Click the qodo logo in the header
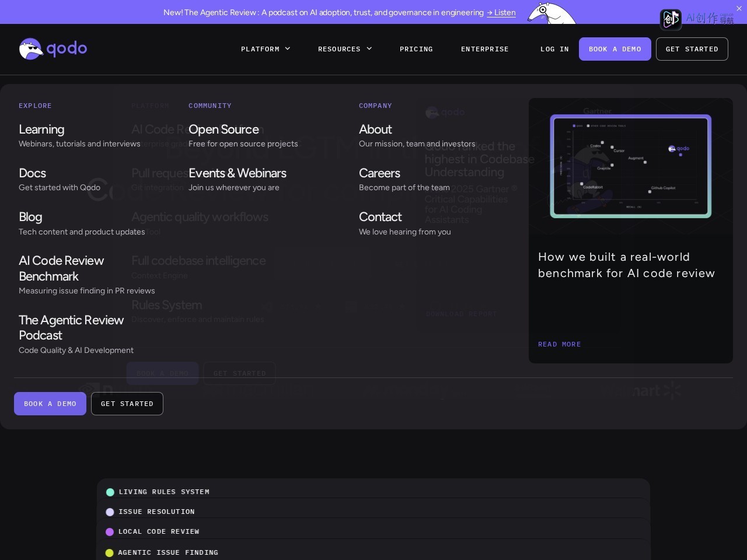The width and height of the screenshot is (747, 560). tap(53, 49)
